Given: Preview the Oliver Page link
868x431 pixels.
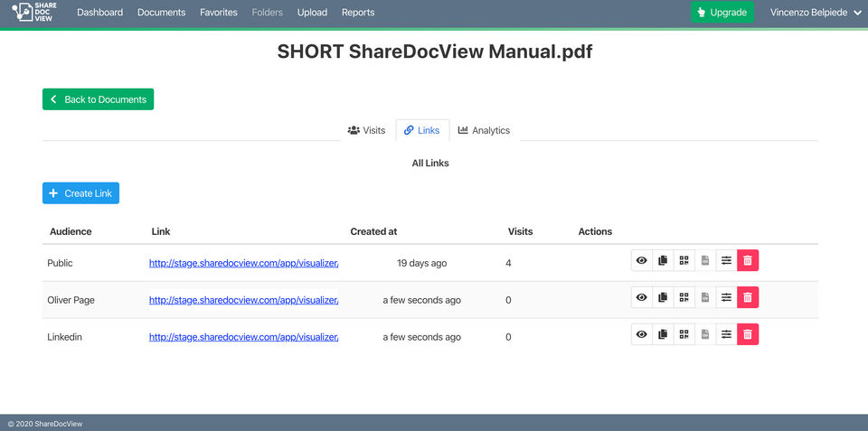Looking at the screenshot, I should click(641, 297).
